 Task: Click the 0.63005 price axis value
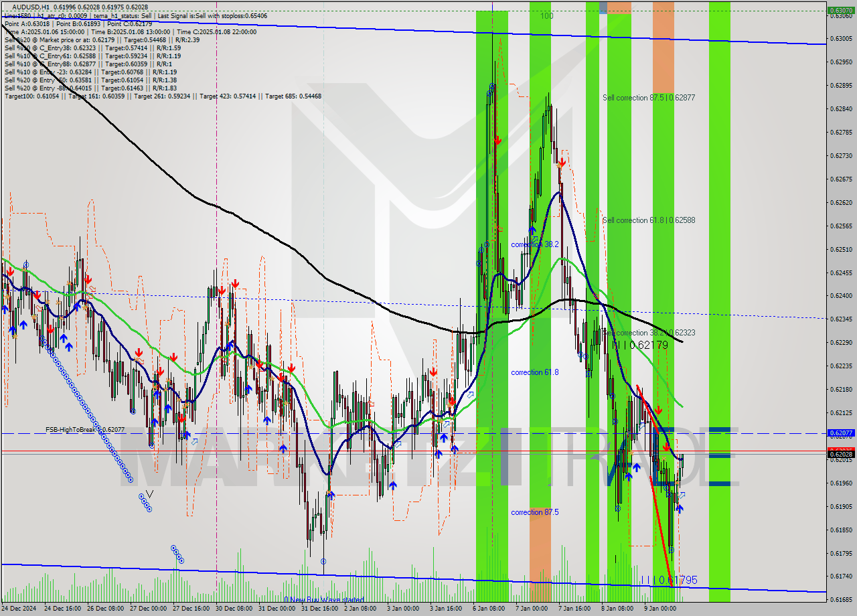pos(840,39)
